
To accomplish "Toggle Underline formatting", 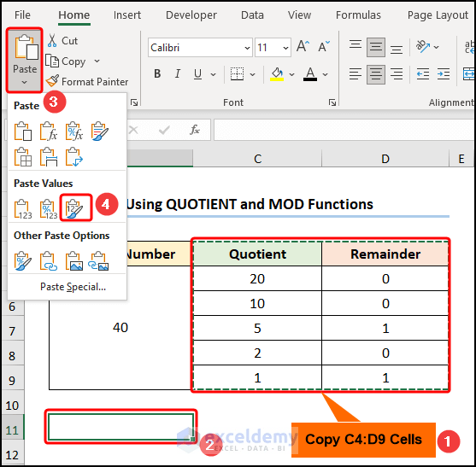I will click(198, 73).
